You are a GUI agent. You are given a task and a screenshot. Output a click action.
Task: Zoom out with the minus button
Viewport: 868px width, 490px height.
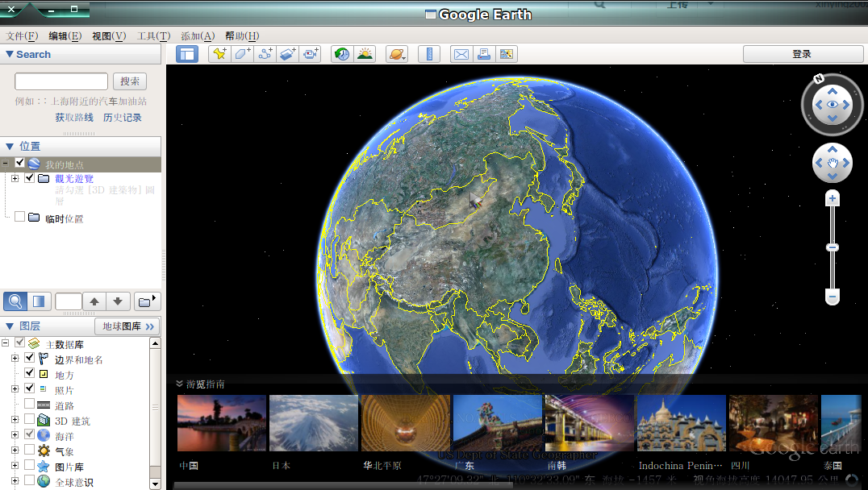tap(832, 297)
